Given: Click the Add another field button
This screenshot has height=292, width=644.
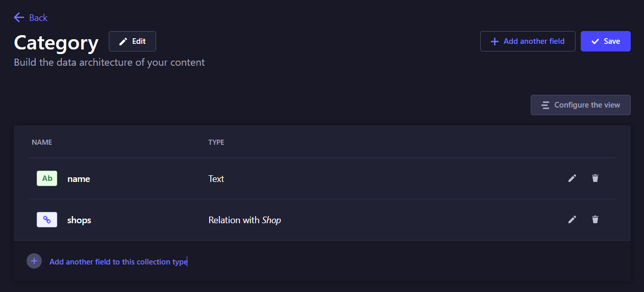Looking at the screenshot, I should [x=528, y=41].
